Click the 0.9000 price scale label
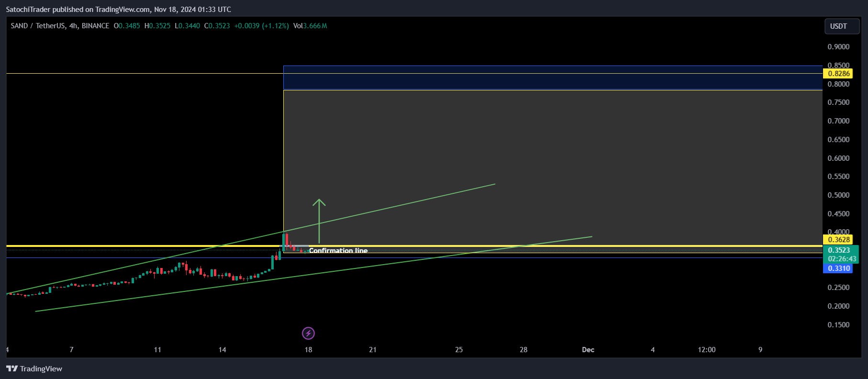 pos(838,47)
